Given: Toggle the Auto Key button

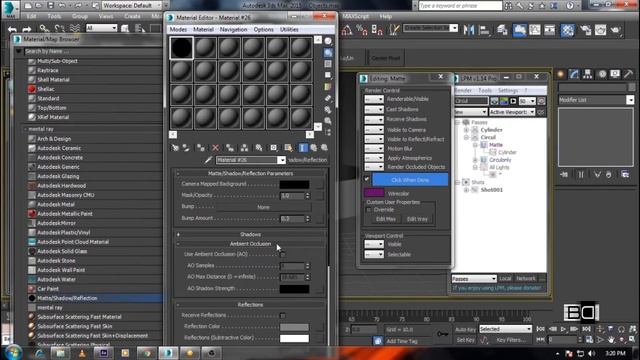Looking at the screenshot, I should 465,329.
